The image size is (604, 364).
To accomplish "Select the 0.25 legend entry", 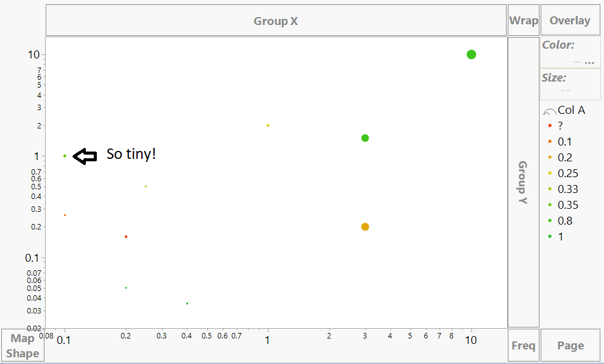I will point(567,173).
